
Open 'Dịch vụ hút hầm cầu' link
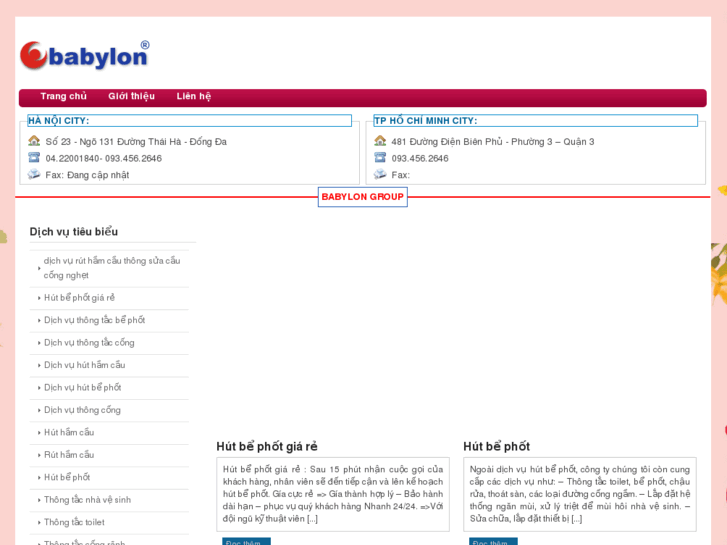click(x=84, y=365)
